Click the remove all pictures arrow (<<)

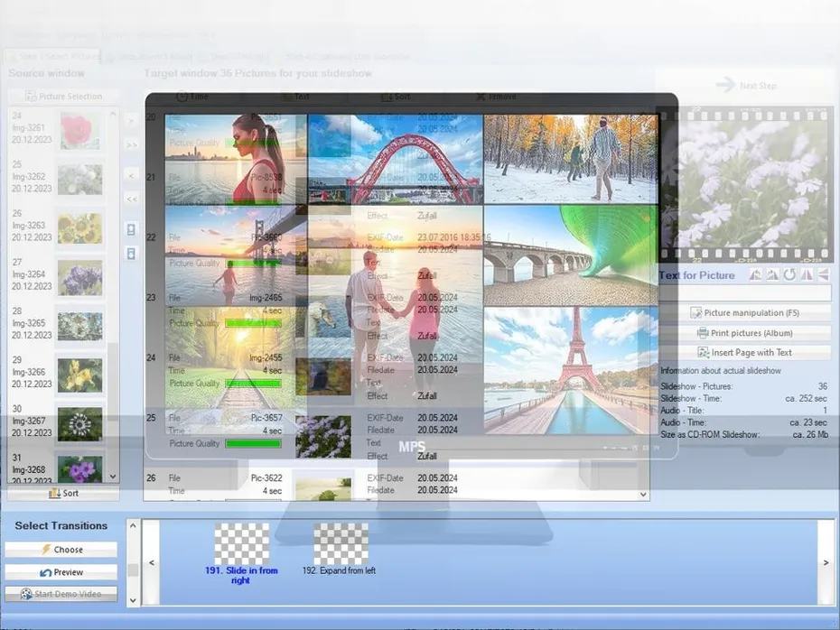[x=131, y=199]
